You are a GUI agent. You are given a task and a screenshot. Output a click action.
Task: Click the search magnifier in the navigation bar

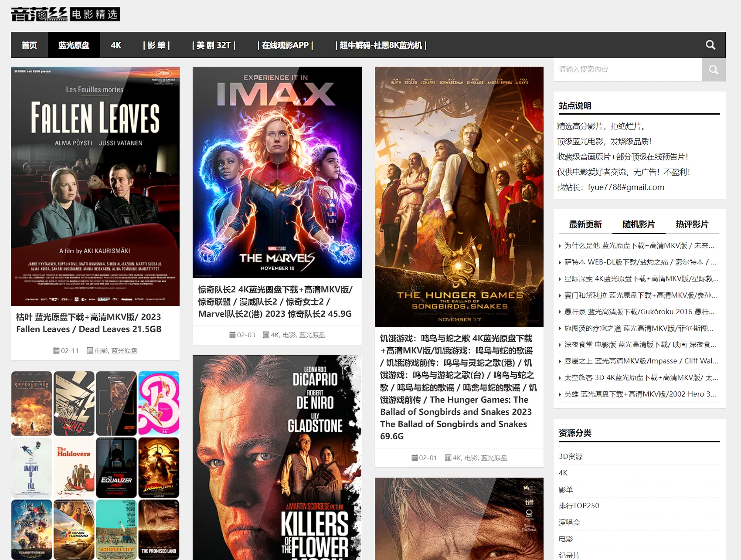coord(710,45)
